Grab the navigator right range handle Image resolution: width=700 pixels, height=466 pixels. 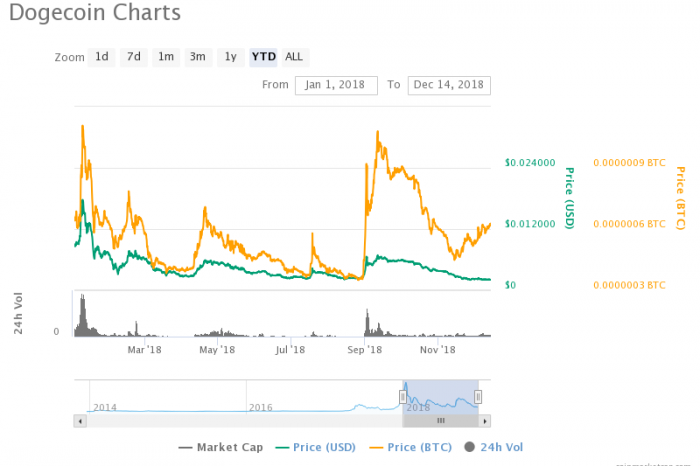pos(478,396)
